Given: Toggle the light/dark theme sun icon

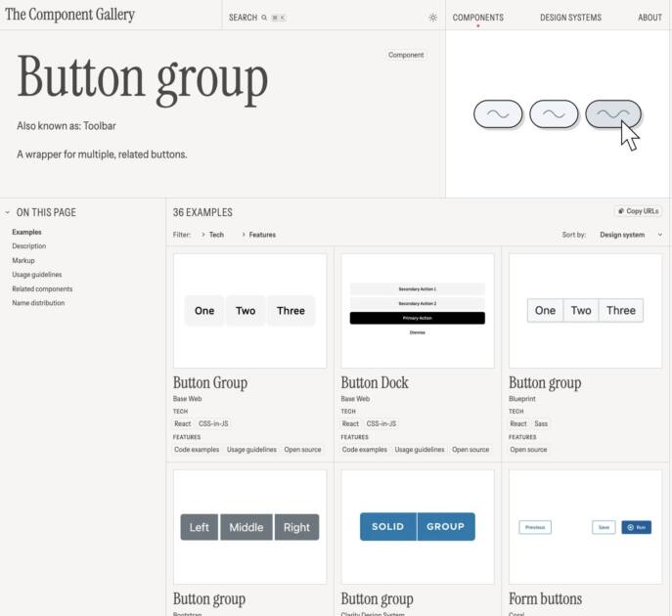Looking at the screenshot, I should (x=432, y=18).
